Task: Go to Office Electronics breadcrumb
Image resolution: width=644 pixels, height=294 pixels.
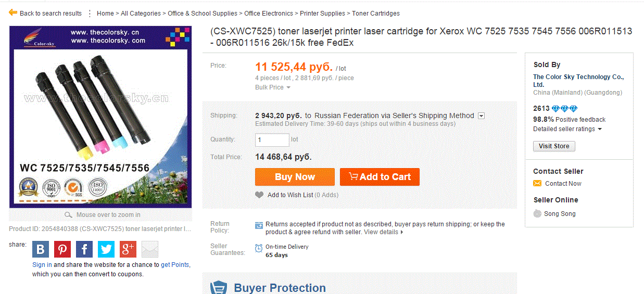Action: tap(269, 13)
